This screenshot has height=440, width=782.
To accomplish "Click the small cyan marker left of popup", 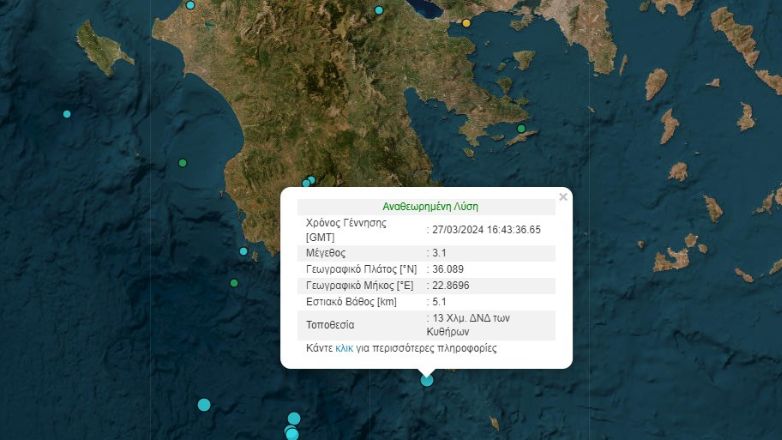I will [243, 251].
